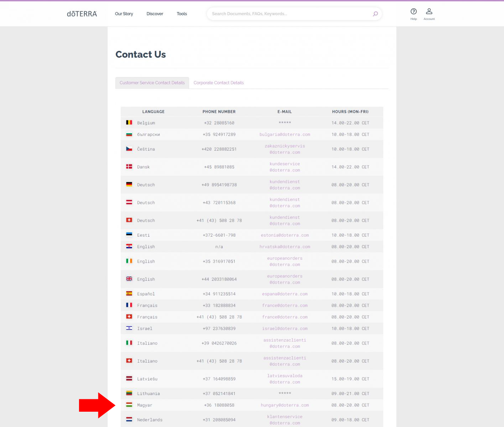Viewport: 504px width, 427px height.
Task: Email latviesuvaloda@doterra.com
Action: coord(285,379)
